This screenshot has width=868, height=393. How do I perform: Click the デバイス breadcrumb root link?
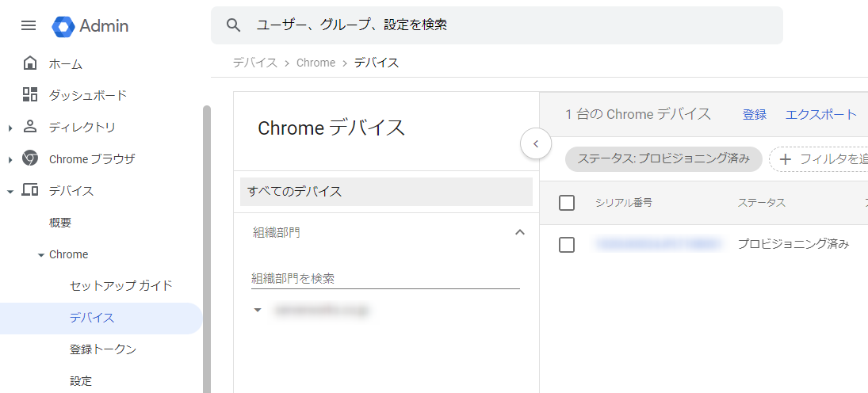click(254, 63)
